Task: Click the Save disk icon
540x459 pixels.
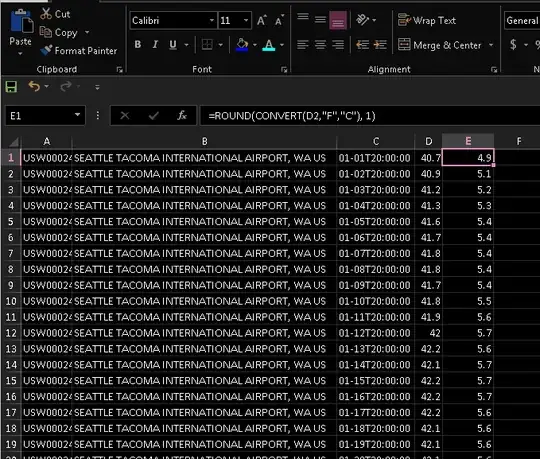Action: pyautogui.click(x=11, y=87)
